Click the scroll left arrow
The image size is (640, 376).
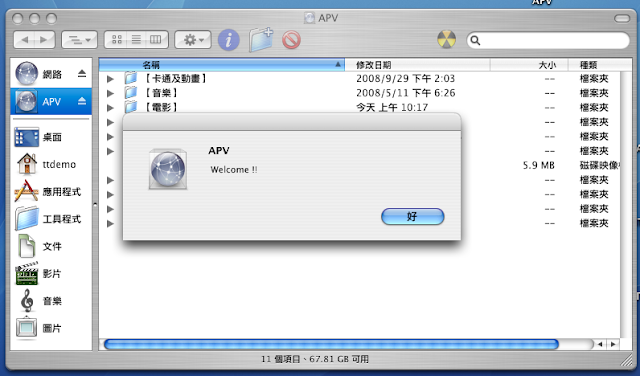click(x=600, y=344)
